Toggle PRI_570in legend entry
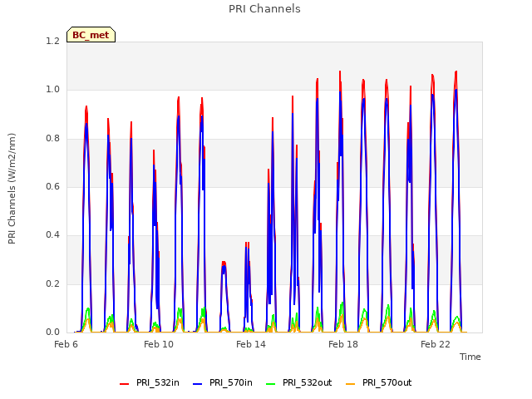The image size is (532, 399). pos(223,382)
